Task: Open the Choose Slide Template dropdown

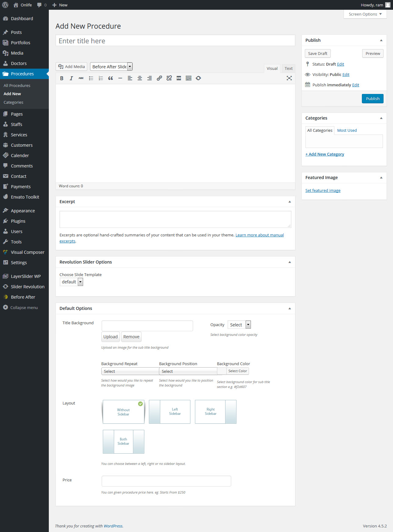Action: pos(71,282)
